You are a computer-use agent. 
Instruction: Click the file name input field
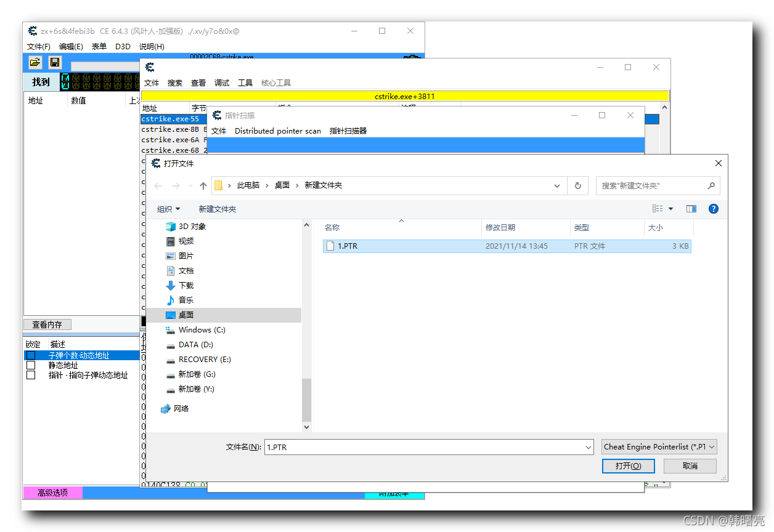pos(423,447)
